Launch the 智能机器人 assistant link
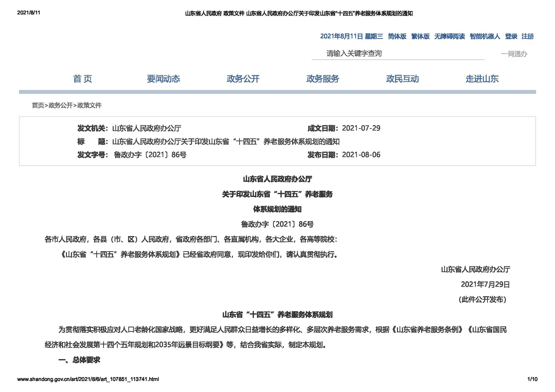The width and height of the screenshot is (555, 392). 485,36
